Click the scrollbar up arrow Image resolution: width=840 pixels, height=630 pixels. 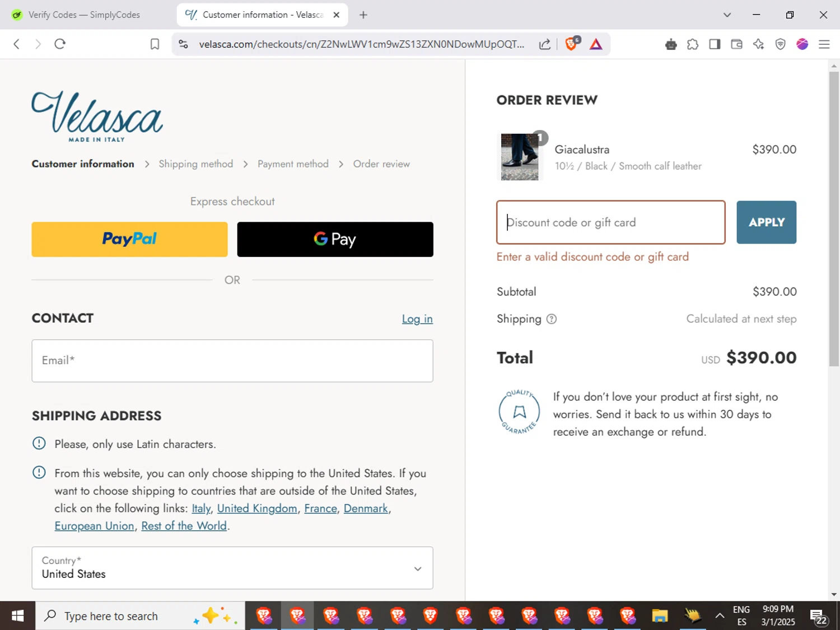(834, 66)
